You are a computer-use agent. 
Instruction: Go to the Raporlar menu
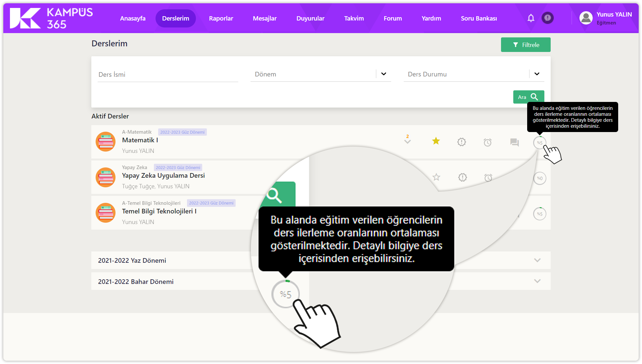pyautogui.click(x=221, y=19)
